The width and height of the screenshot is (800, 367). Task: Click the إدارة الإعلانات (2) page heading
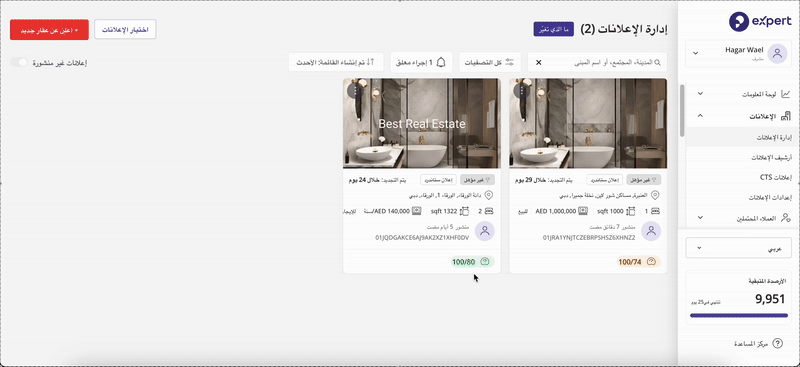coord(624,29)
